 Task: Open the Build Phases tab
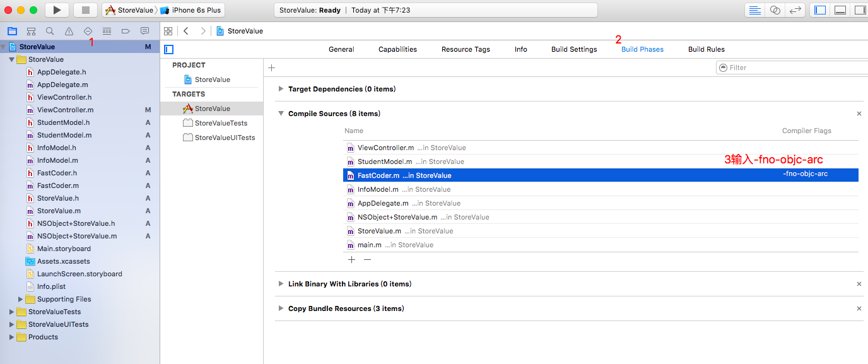click(x=642, y=49)
